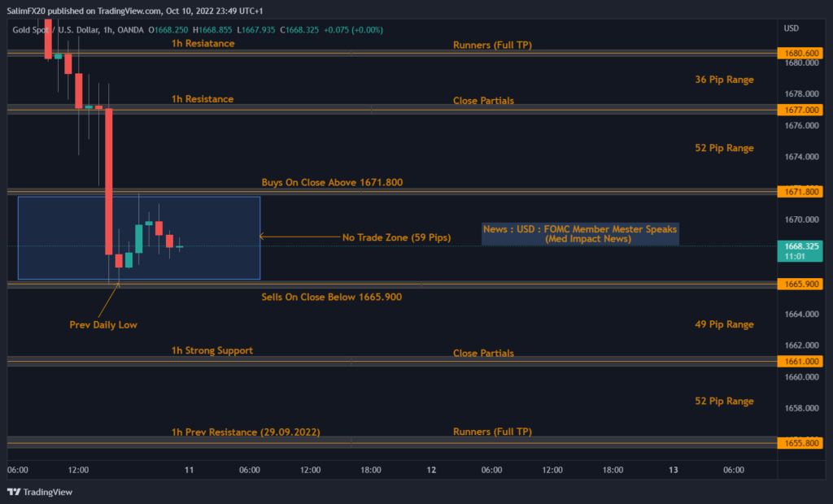Click the 'Prev Daily Low' annotation
Screen dimensions: 833x504
(103, 324)
